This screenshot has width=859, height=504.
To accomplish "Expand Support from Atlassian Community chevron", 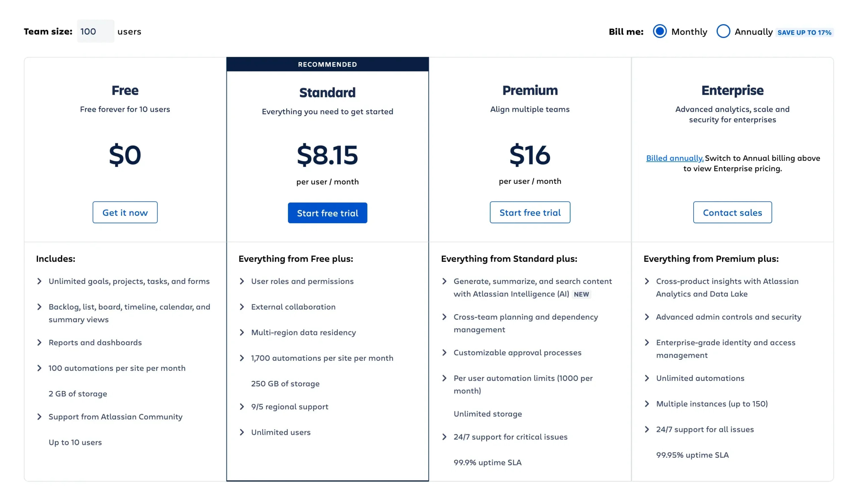I will [x=40, y=417].
